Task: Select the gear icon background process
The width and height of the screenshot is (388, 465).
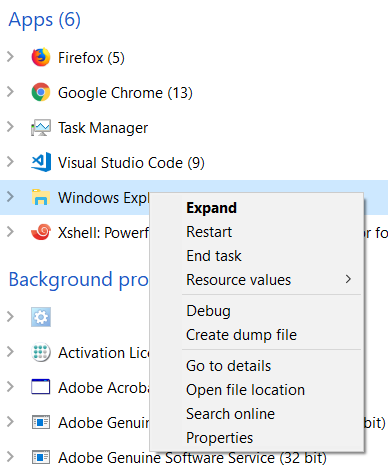Action: (x=41, y=317)
